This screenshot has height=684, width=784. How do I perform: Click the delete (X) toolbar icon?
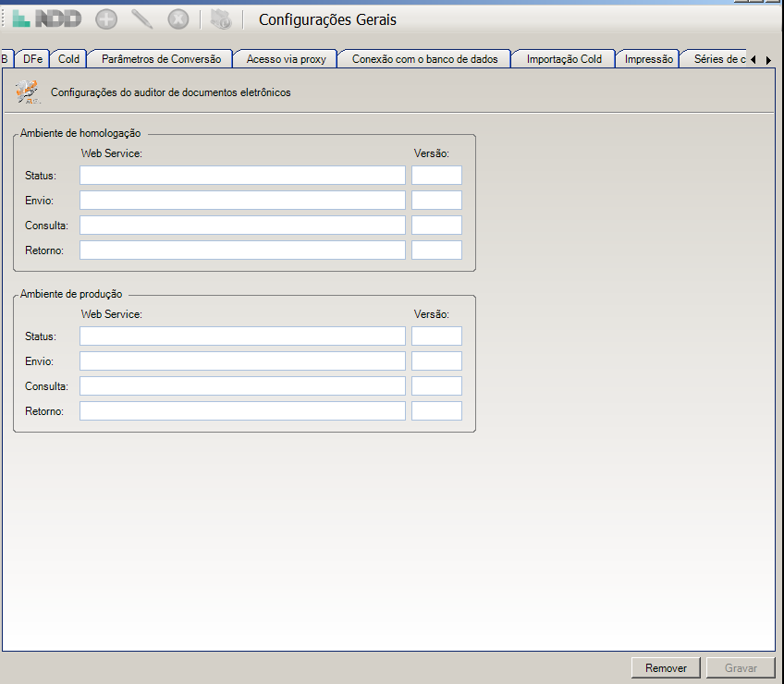(x=178, y=18)
